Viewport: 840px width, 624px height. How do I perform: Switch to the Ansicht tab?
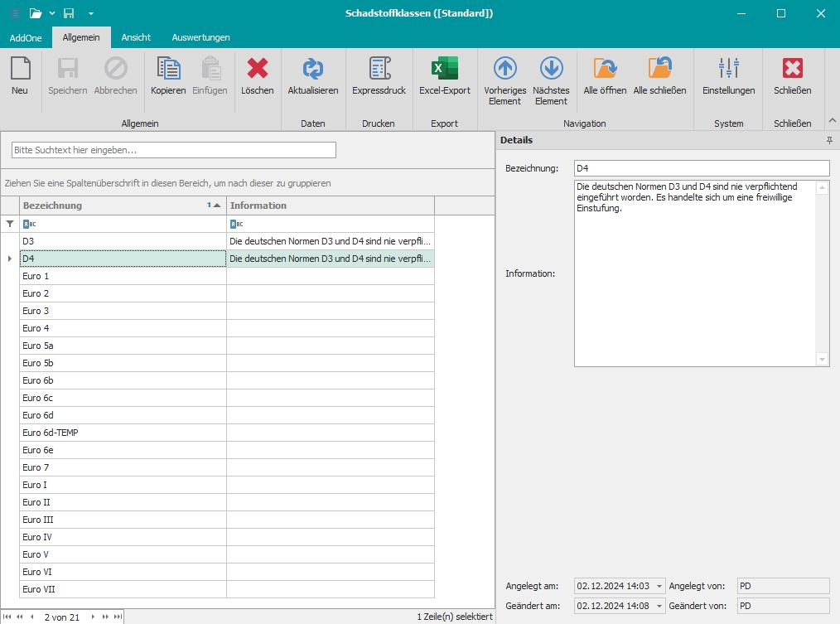click(136, 37)
